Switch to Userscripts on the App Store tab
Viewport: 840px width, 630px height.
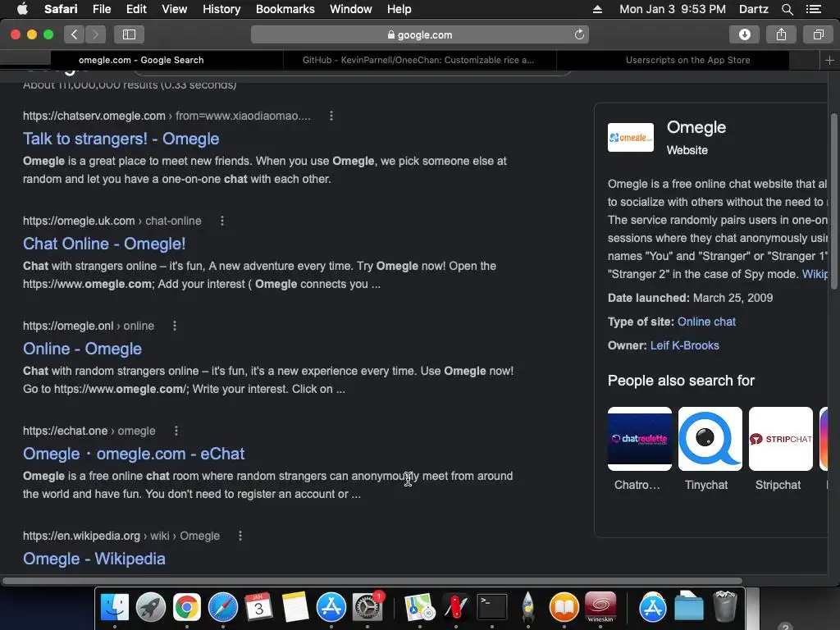tap(687, 60)
